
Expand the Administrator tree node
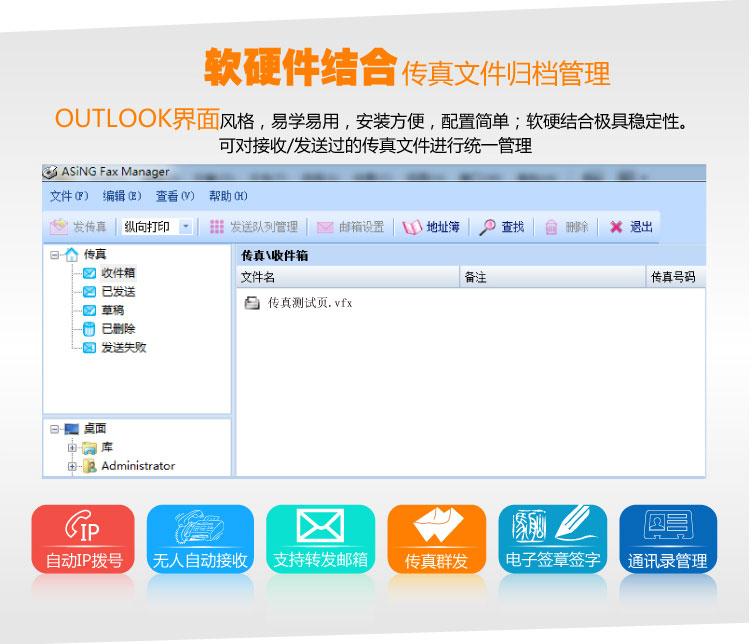72,466
